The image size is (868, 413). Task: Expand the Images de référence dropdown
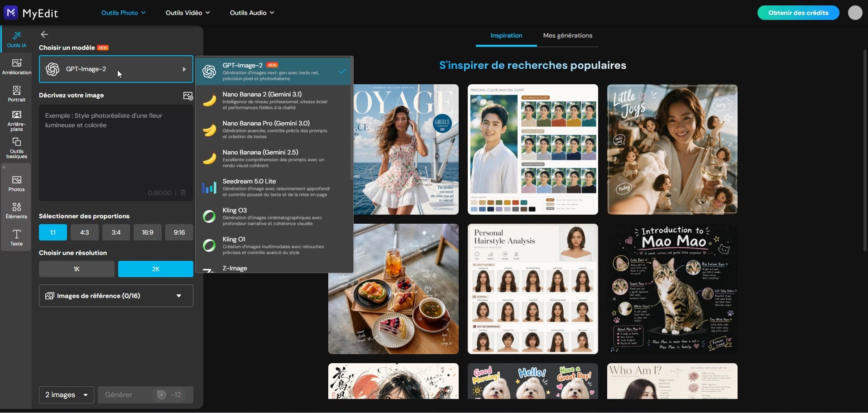pos(116,296)
